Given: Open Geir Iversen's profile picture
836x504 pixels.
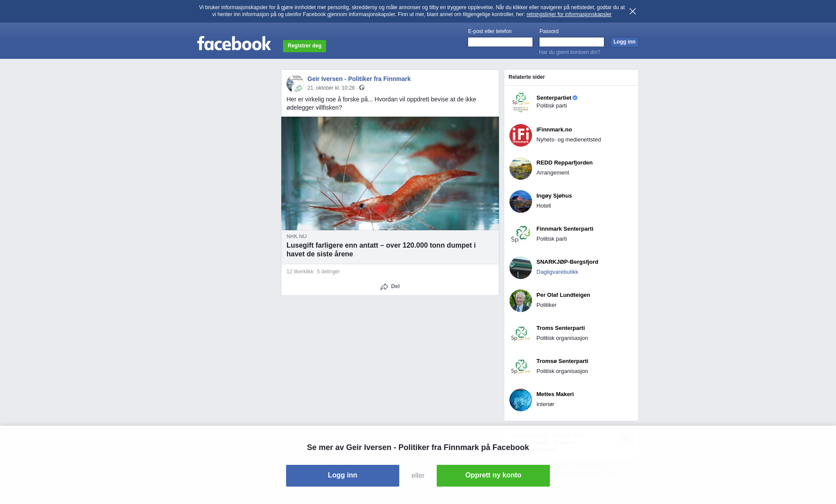Looking at the screenshot, I should (x=295, y=83).
